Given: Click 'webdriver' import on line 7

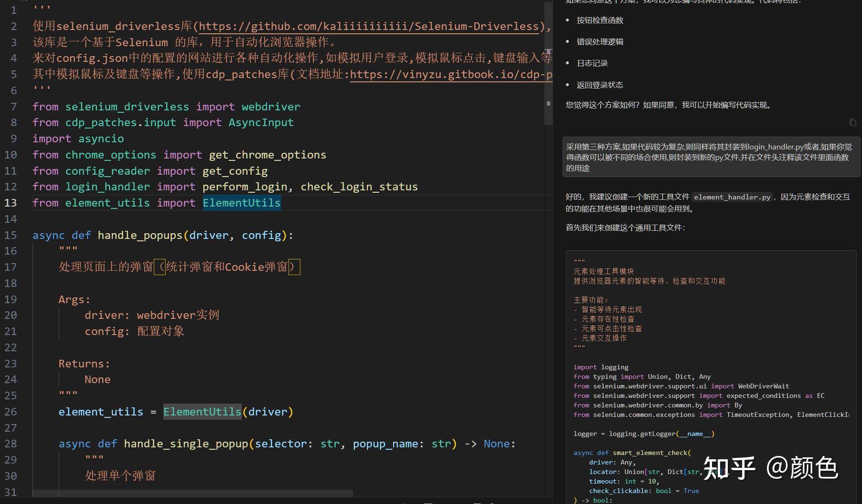Looking at the screenshot, I should (271, 107).
